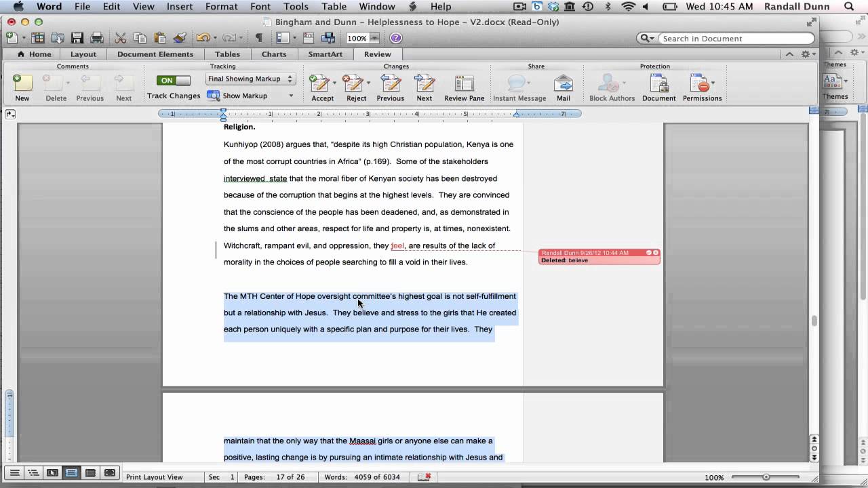The width and height of the screenshot is (868, 488).
Task: Click the Media Browser icon
Action: [329, 38]
